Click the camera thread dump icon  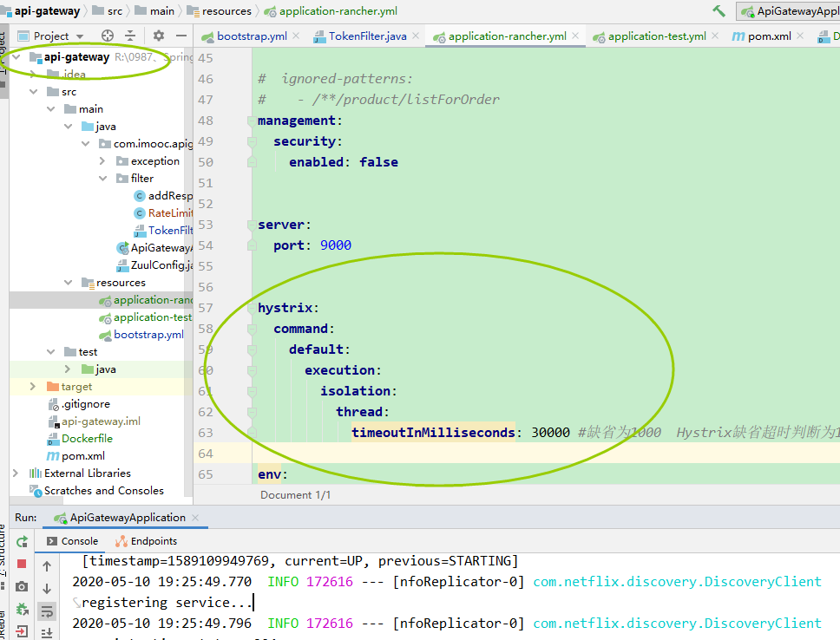coord(22,586)
